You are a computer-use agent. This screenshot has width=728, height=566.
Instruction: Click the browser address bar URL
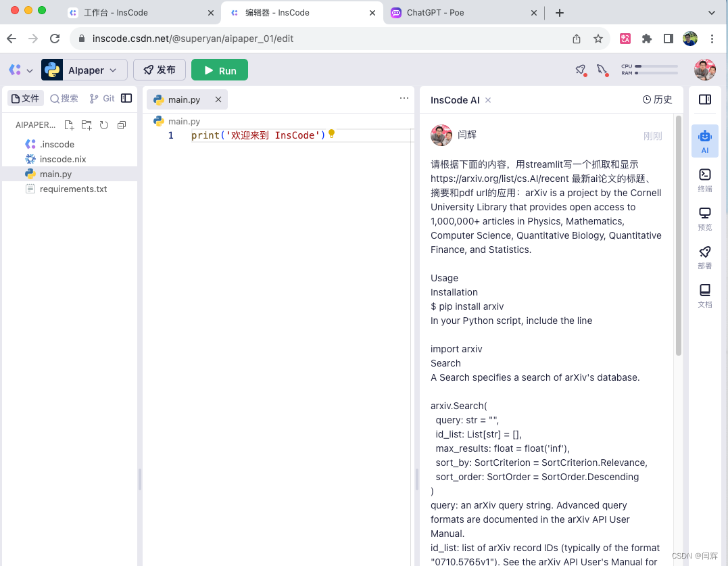click(193, 39)
